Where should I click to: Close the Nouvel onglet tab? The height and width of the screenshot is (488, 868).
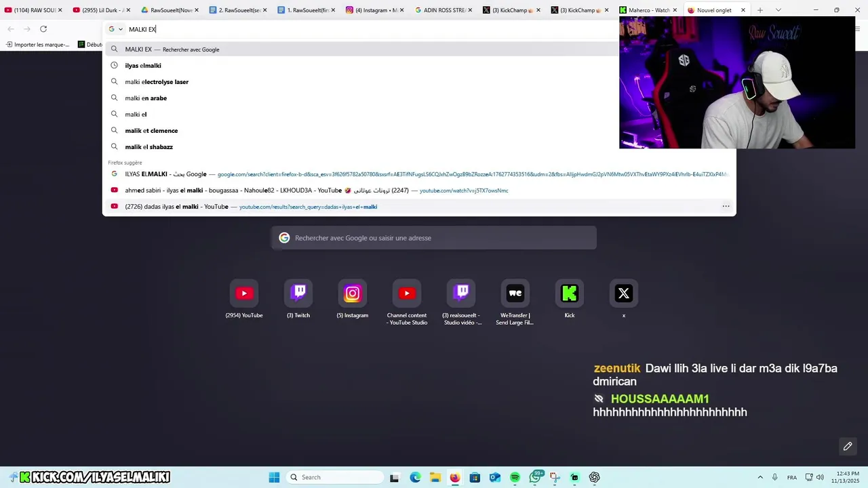point(743,10)
